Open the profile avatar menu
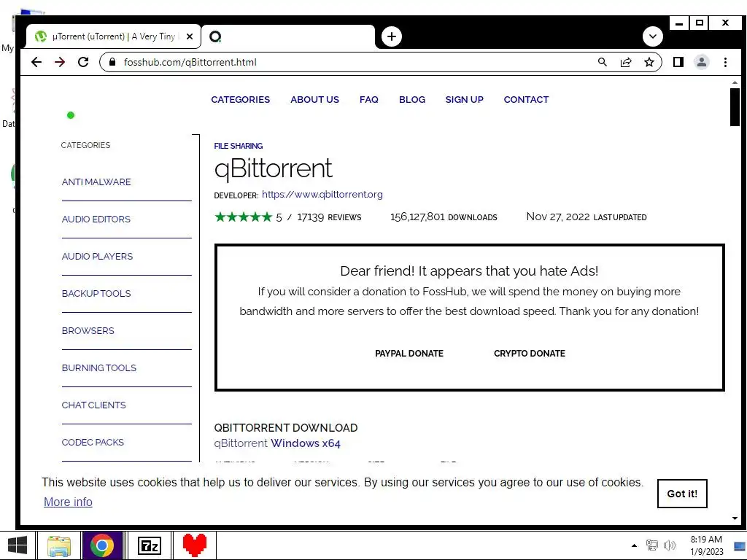This screenshot has height=560, width=747. click(701, 62)
